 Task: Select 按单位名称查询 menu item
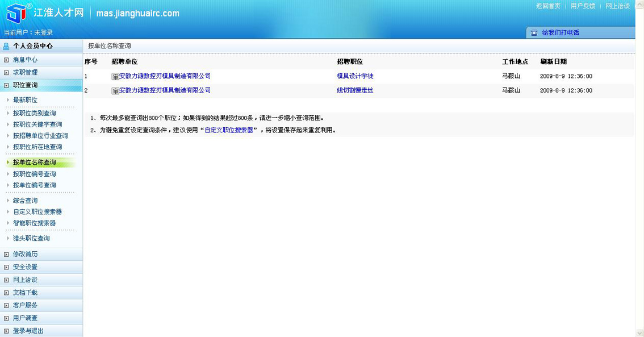[35, 163]
